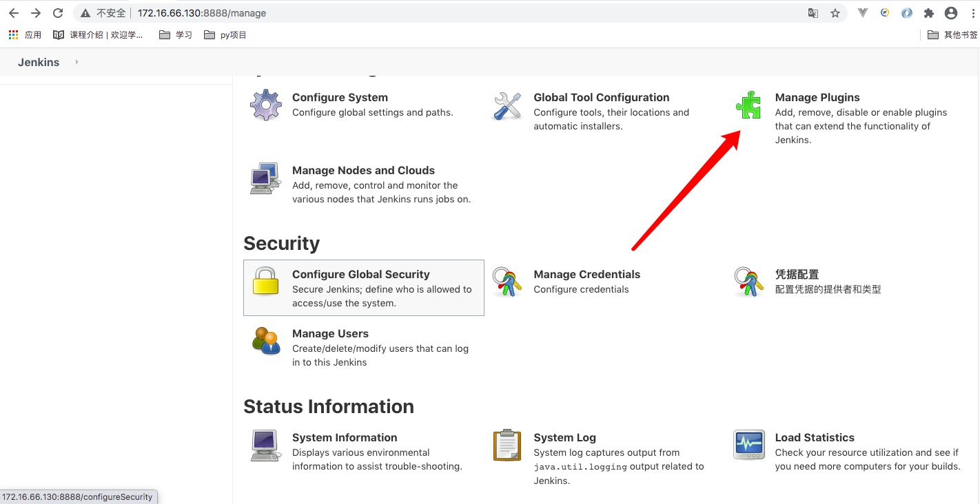Click the 'Configure credentials' description text
The width and height of the screenshot is (980, 504).
(x=581, y=289)
